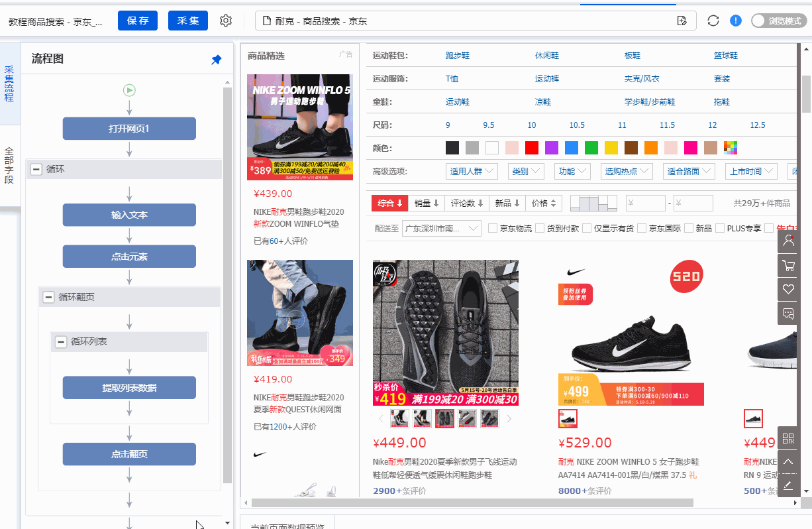The image size is (812, 529).
Task: Sort by 销量 tab
Action: (427, 203)
